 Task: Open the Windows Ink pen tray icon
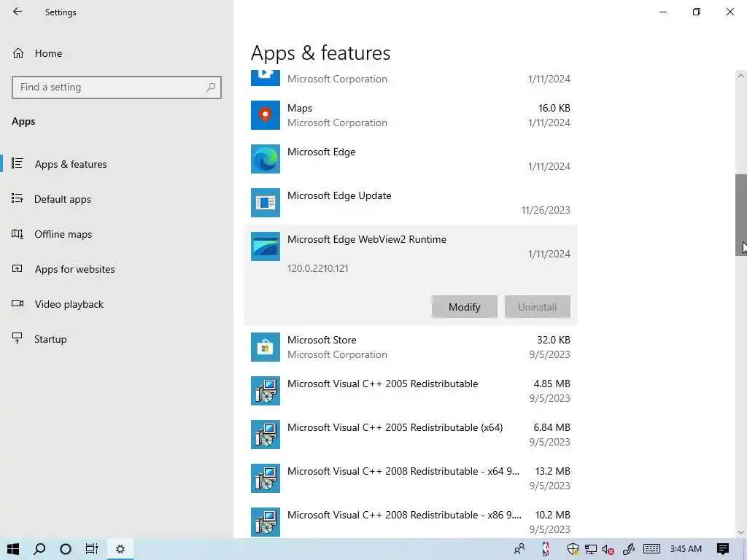pos(629,549)
